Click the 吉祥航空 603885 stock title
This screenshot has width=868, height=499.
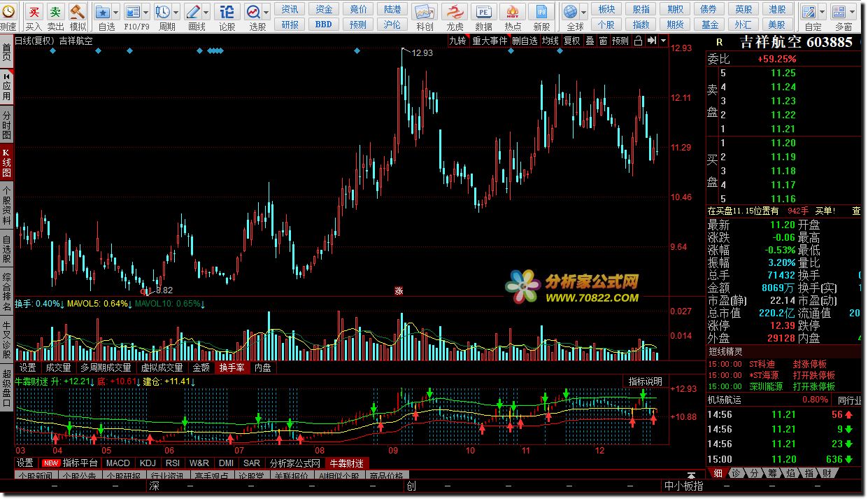[x=795, y=41]
